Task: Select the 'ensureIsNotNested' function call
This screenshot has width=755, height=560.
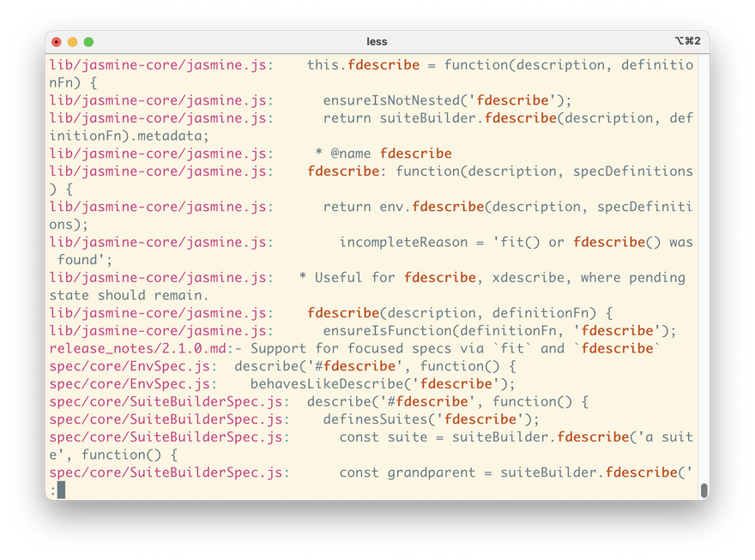Action: coord(391,100)
